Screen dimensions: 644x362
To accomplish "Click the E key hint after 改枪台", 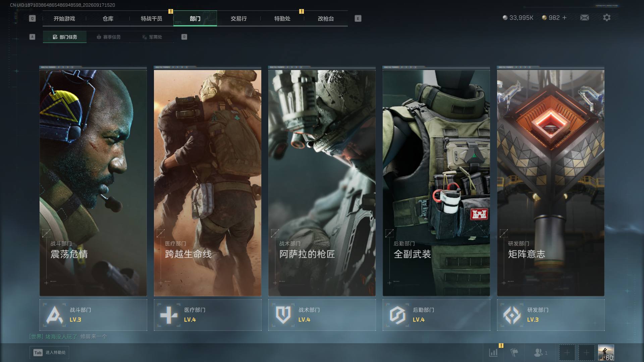I will point(358,18).
